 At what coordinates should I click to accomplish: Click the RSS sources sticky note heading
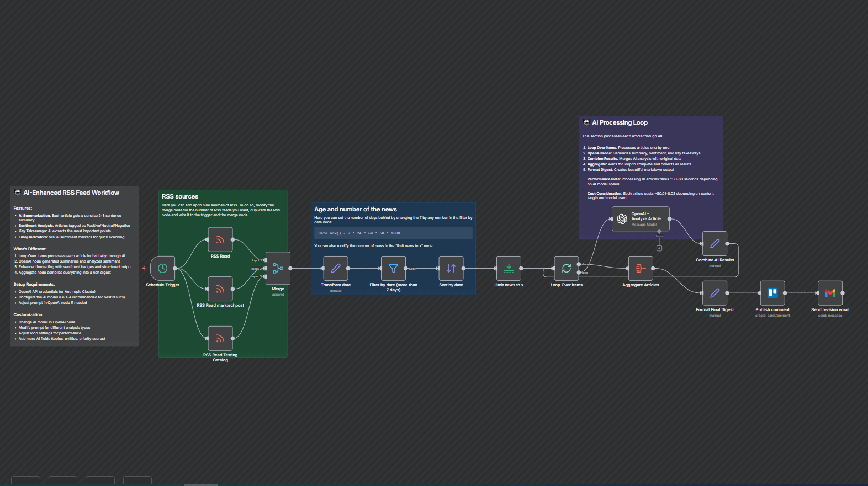point(180,197)
